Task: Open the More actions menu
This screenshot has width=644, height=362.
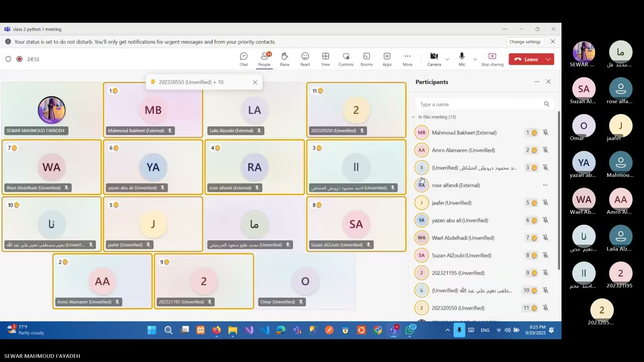Action: (408, 59)
